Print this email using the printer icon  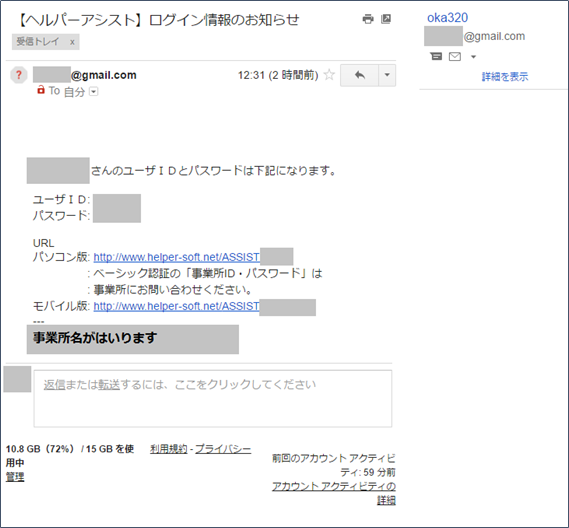(x=368, y=19)
